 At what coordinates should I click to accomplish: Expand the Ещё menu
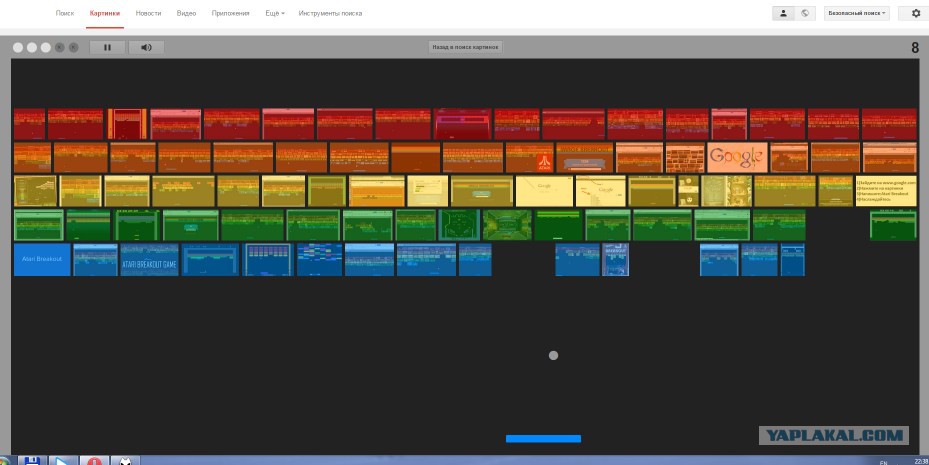click(x=275, y=13)
